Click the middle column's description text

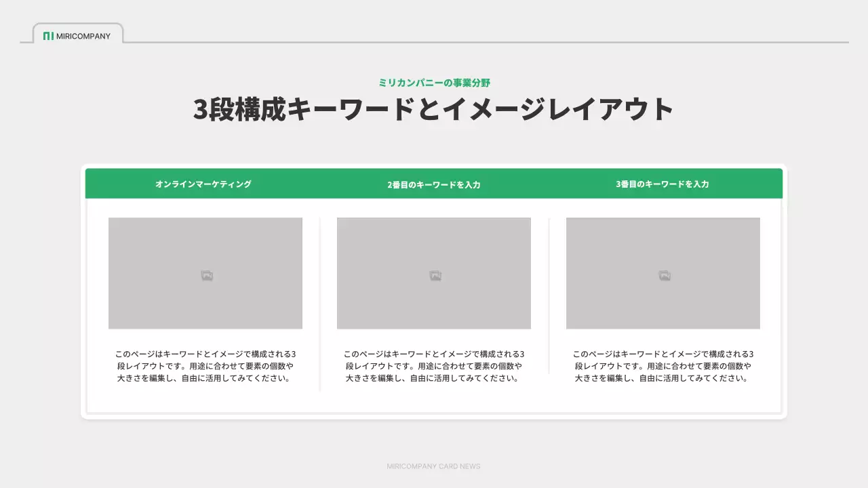(x=434, y=366)
